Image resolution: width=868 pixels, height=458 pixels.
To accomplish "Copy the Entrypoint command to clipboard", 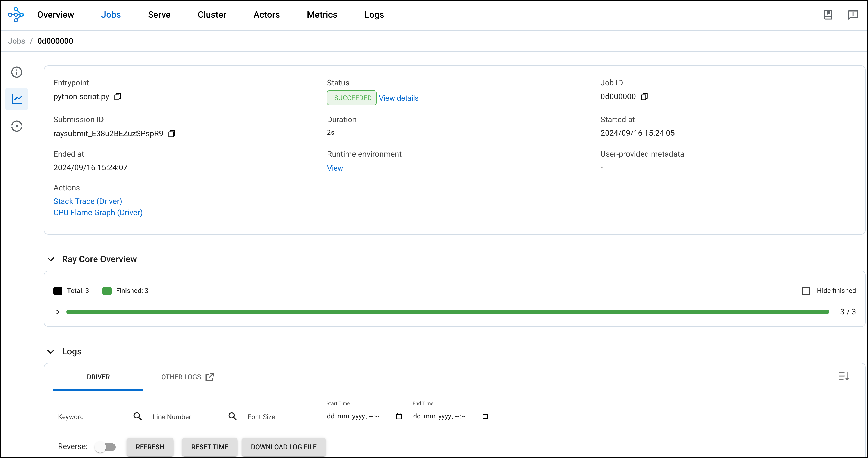I will [x=118, y=97].
